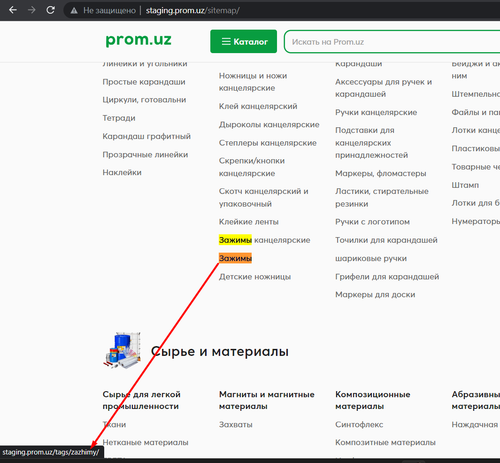The image size is (500, 463).
Task: Open Скрепки/кнопки канцелярские link
Action: coord(252,167)
